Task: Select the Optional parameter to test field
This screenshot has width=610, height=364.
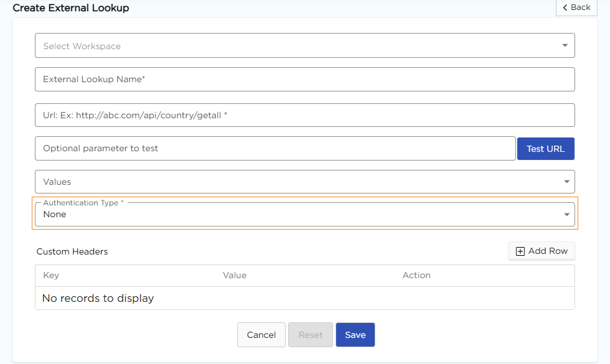Action: pos(275,149)
